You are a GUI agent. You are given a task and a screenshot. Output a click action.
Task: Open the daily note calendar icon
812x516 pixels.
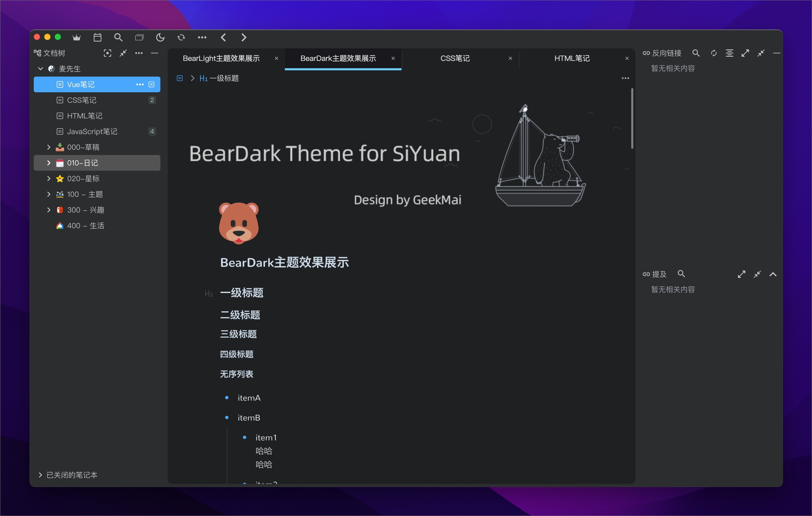pyautogui.click(x=98, y=37)
